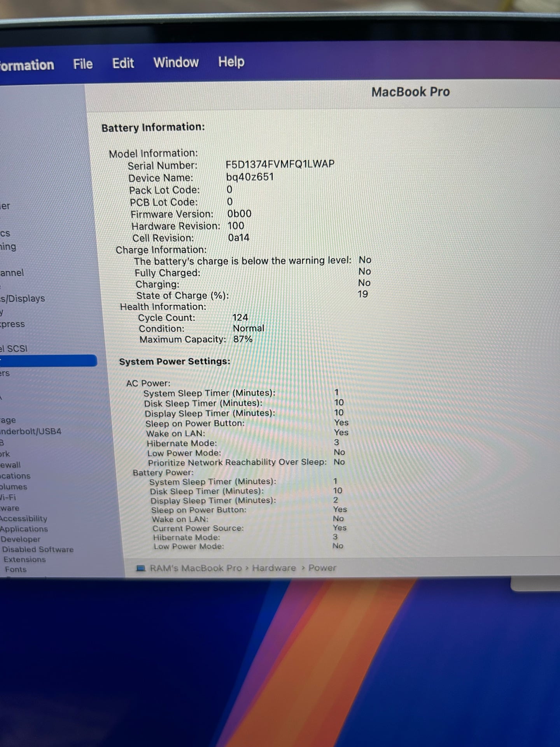Click the PCB Lot Code label
This screenshot has height=747, width=560.
[x=163, y=202]
